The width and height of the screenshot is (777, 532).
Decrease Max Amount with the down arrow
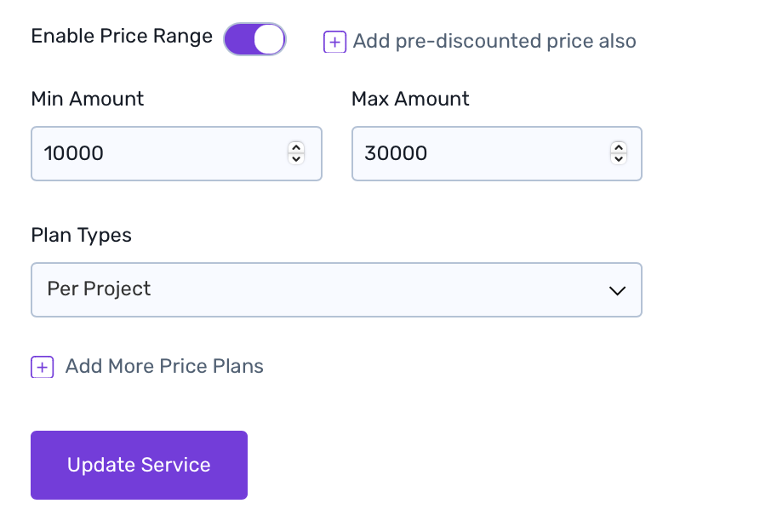pos(619,159)
